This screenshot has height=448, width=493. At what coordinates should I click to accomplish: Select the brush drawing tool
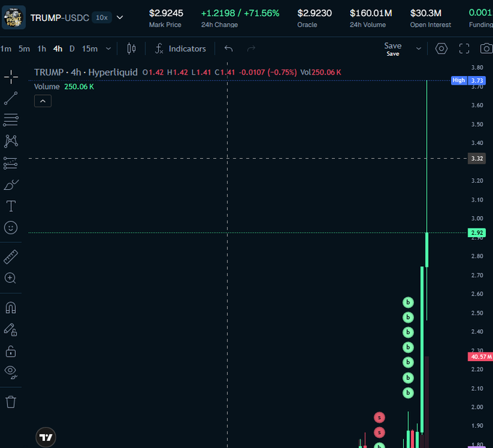point(11,185)
